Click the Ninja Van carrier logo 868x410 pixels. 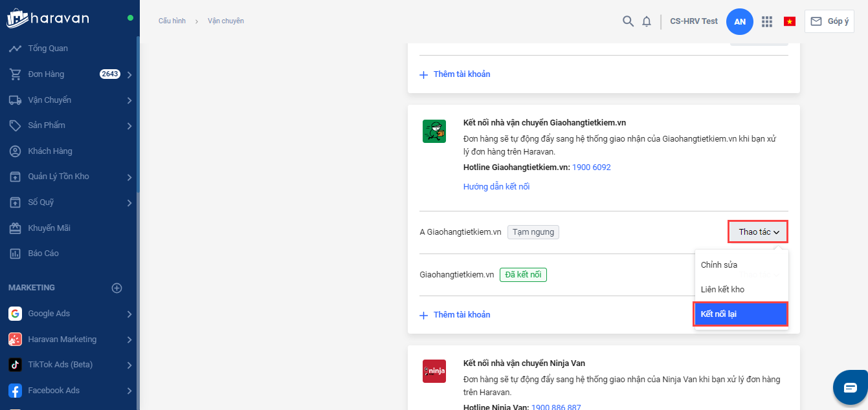434,371
